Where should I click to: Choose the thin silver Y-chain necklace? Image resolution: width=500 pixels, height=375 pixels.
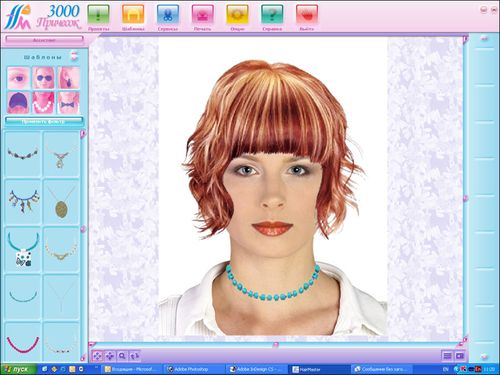[61, 297]
